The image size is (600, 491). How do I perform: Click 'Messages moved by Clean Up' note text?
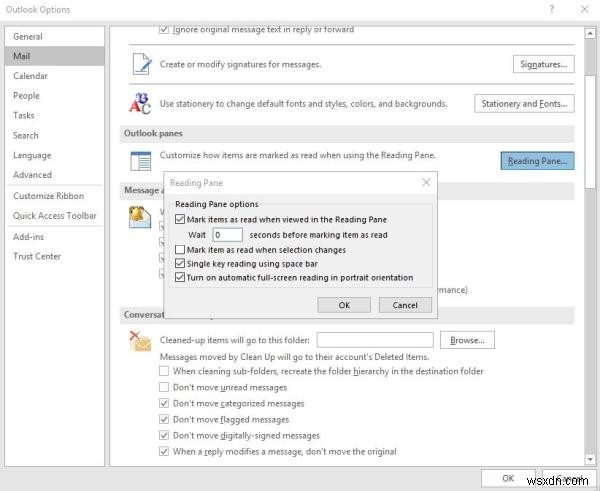(x=294, y=357)
